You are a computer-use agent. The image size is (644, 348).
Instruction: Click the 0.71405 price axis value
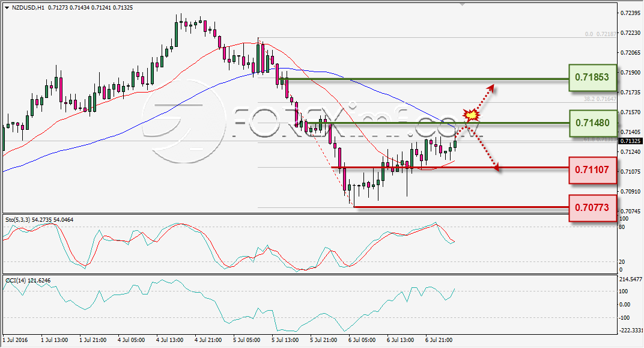[630, 132]
